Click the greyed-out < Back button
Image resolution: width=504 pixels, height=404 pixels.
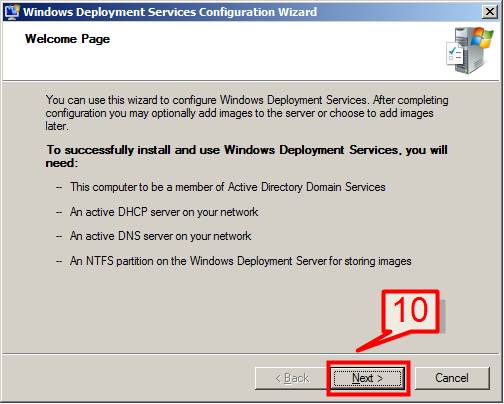(x=291, y=378)
